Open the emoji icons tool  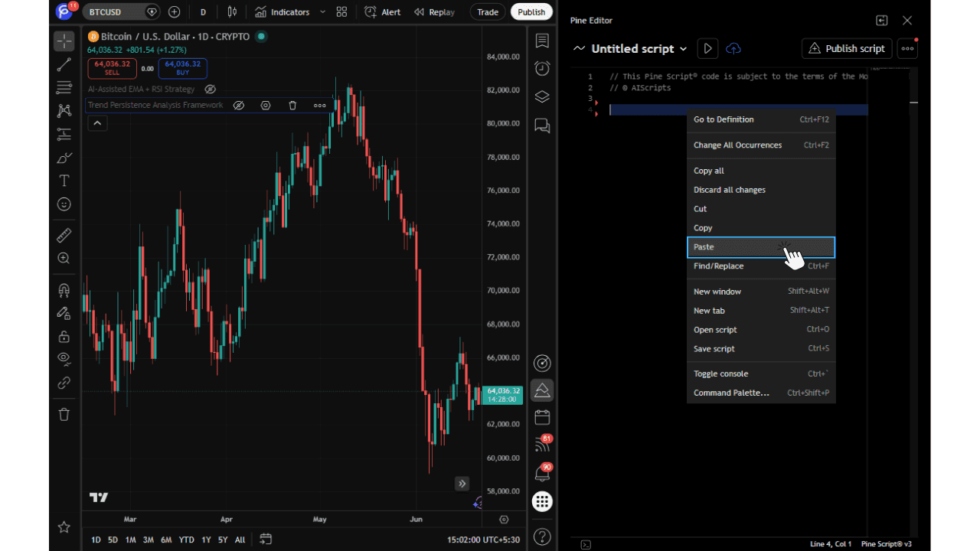point(64,204)
